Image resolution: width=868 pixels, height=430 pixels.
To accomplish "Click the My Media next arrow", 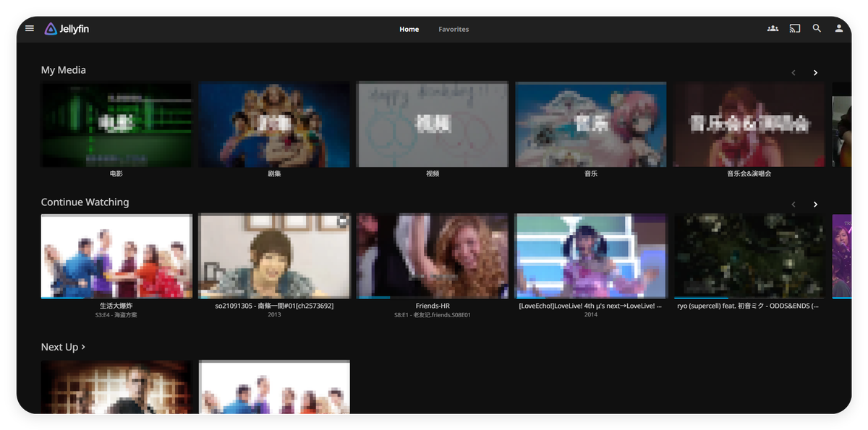I will (x=815, y=72).
